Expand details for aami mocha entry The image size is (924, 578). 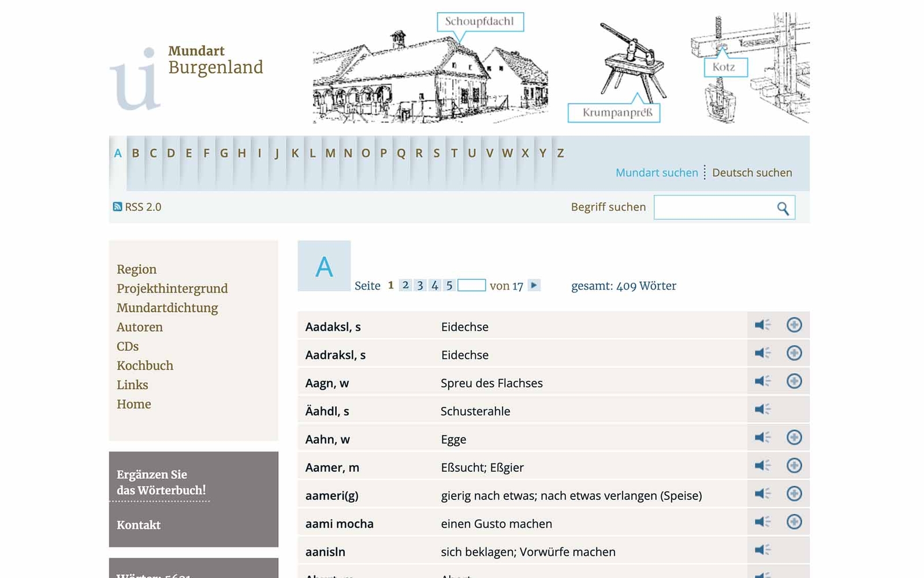[x=794, y=522]
